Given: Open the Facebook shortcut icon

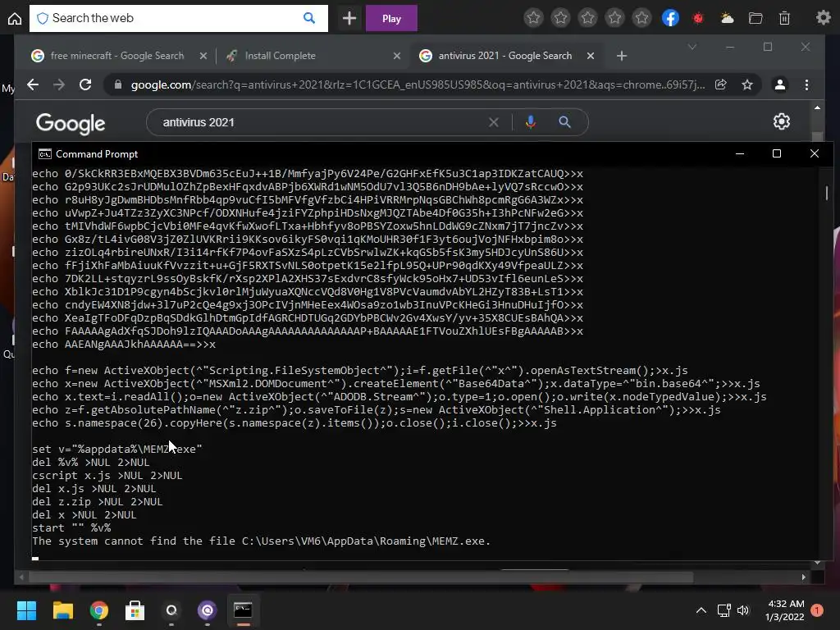Looking at the screenshot, I should point(670,18).
